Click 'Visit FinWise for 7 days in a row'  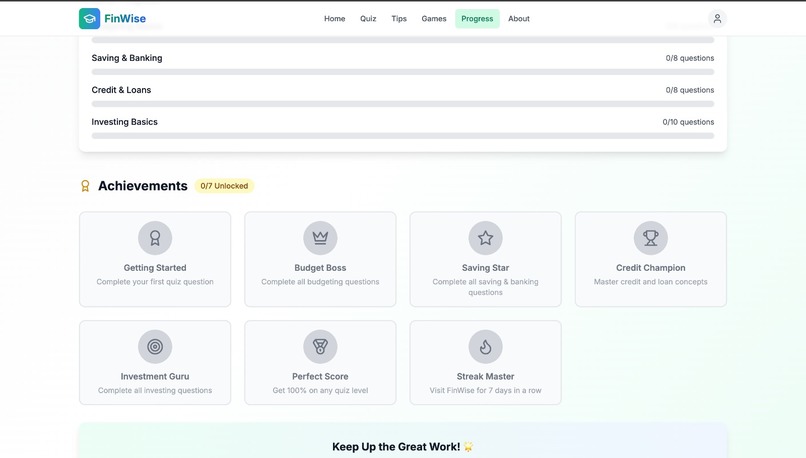(x=485, y=390)
